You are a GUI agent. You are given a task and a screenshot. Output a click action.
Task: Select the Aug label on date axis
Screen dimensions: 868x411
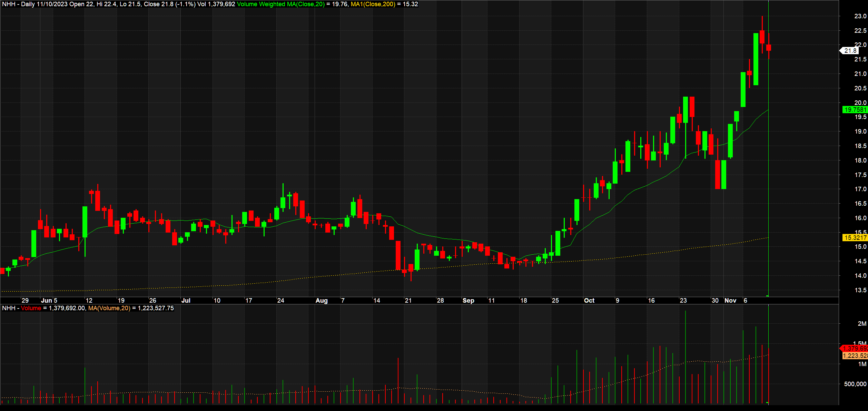322,301
